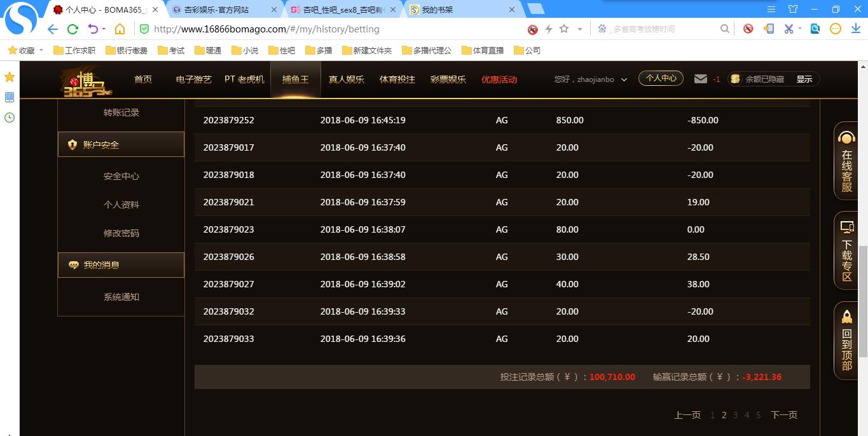Open the browser main menu lines icon
Image resolution: width=868 pixels, height=436 pixels.
click(771, 9)
